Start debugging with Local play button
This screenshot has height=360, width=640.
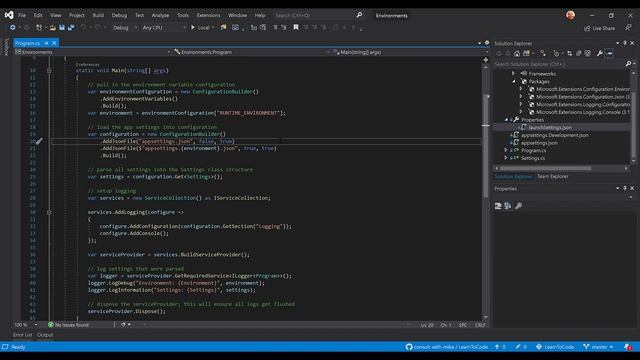point(202,27)
